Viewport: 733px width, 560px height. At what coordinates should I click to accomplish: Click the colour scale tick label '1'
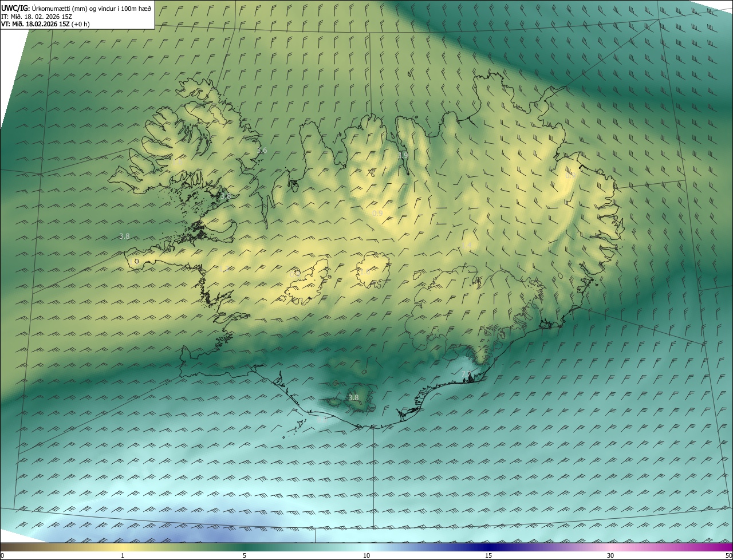click(123, 555)
